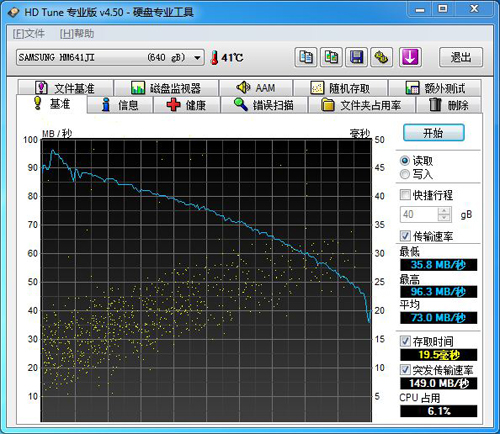Click the purple down-arrow minimize-to-tray icon
Screen dimensions: 500x434
[x=410, y=57]
